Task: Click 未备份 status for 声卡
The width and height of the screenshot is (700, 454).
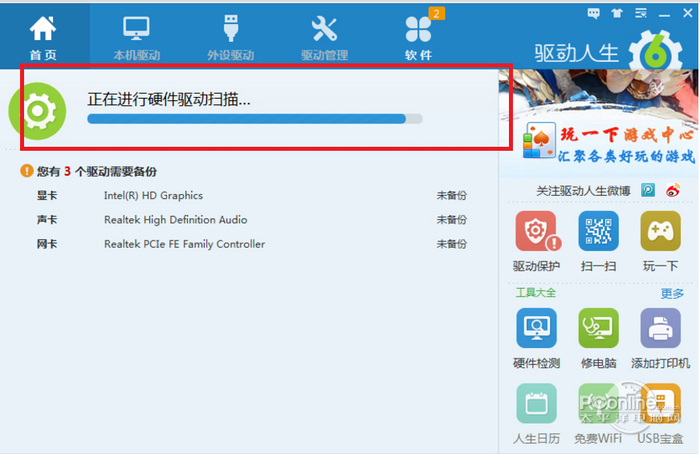Action: tap(451, 220)
